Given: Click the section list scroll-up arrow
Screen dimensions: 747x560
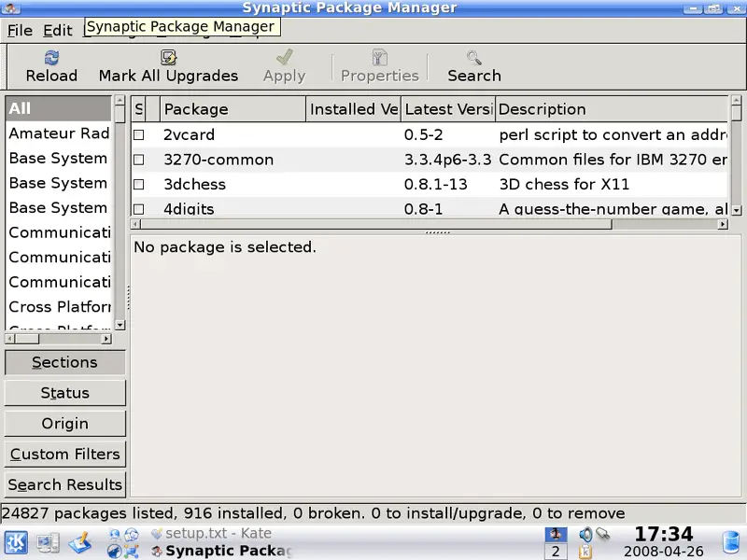Looking at the screenshot, I should (x=120, y=100).
